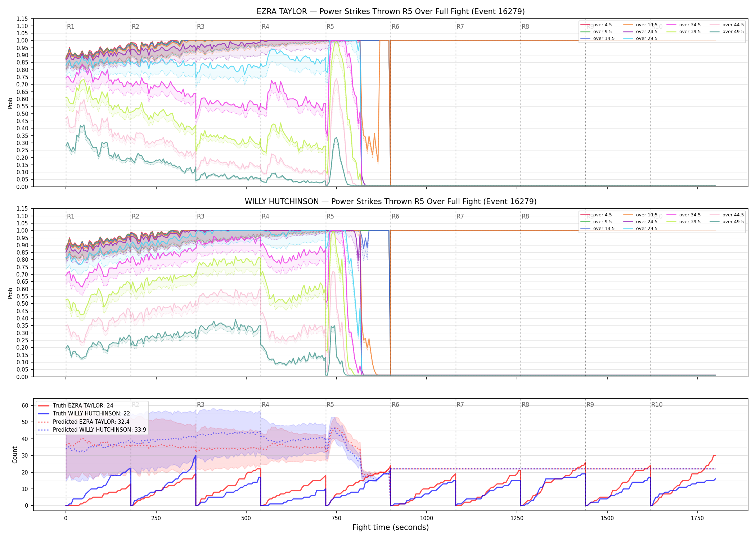Select 'Predicted WILLY HUTCHINSON: 33.9' legend entry
This screenshot has height=540, width=756.
point(92,430)
